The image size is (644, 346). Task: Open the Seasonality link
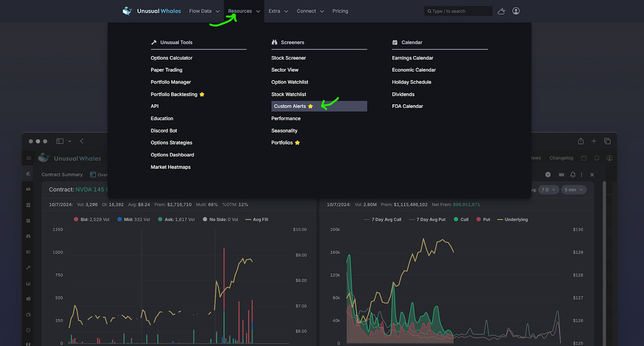[x=284, y=131]
